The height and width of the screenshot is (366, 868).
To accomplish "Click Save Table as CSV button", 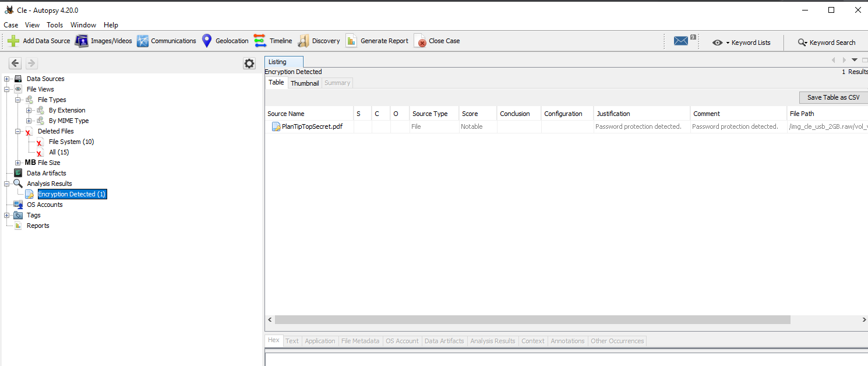I will pyautogui.click(x=833, y=97).
